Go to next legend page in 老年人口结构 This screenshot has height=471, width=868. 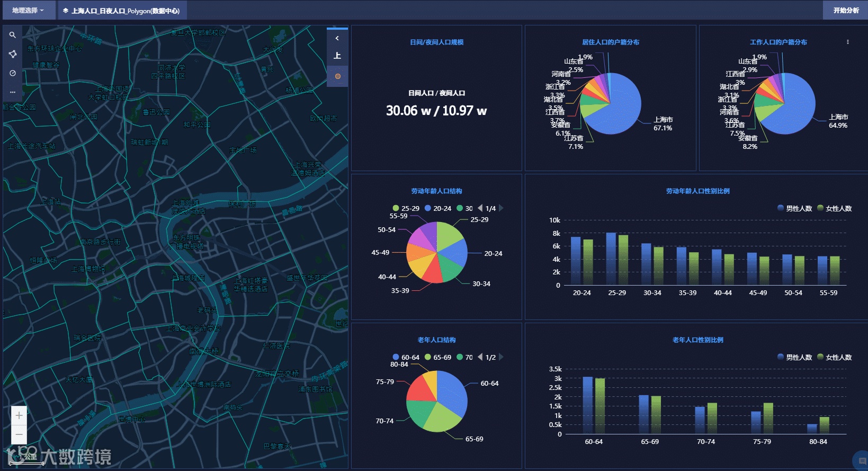click(501, 357)
